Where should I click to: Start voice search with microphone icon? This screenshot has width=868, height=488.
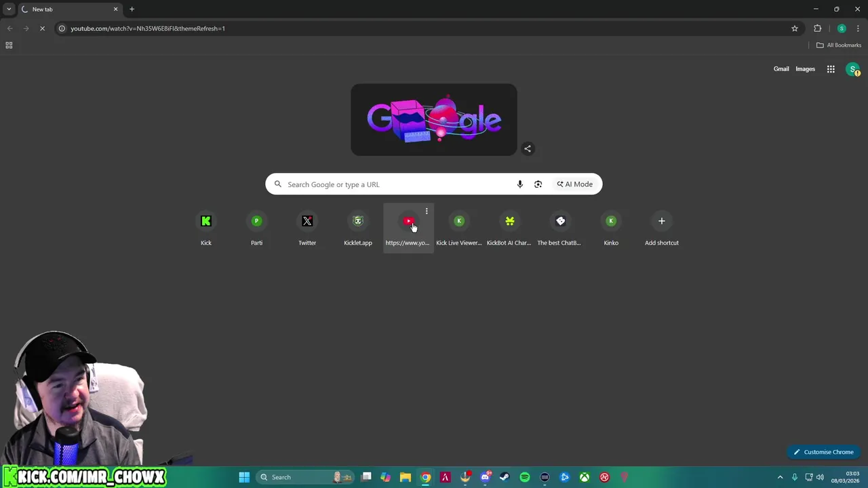click(x=519, y=184)
